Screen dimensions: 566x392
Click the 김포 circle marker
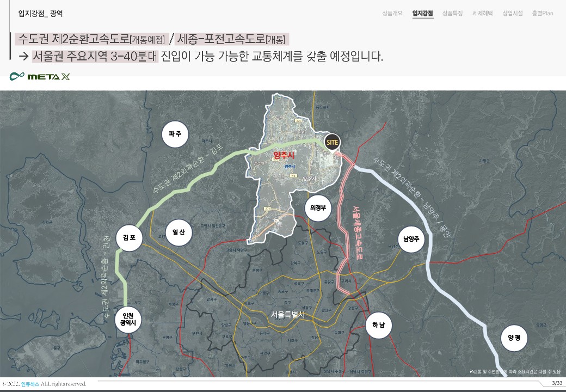pos(129,237)
